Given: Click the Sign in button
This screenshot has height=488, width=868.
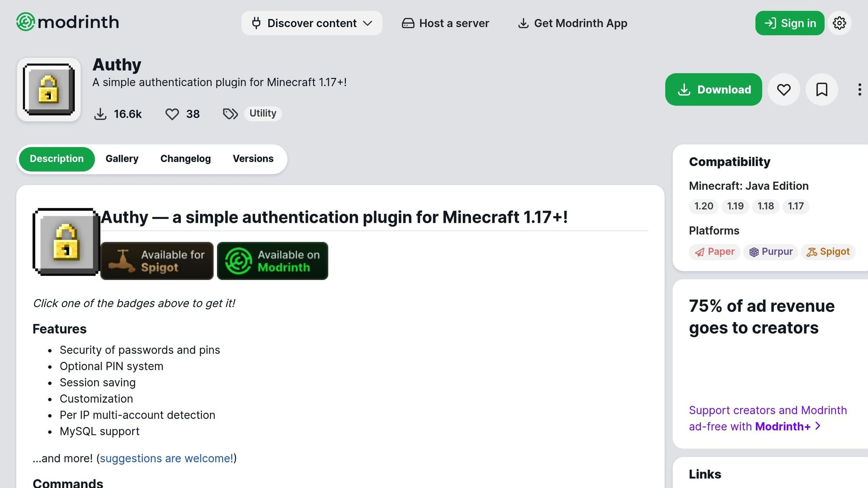Looking at the screenshot, I should tap(790, 23).
